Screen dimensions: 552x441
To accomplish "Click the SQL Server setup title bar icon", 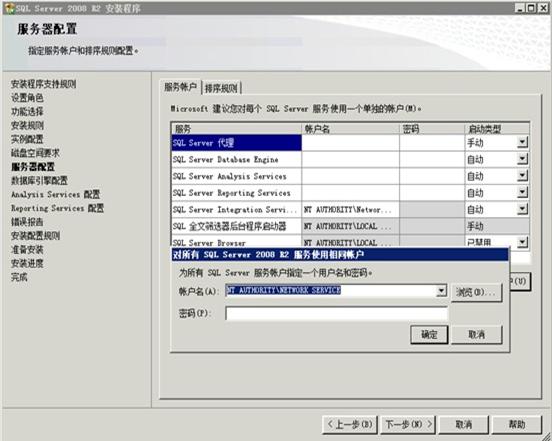I will tap(9, 8).
